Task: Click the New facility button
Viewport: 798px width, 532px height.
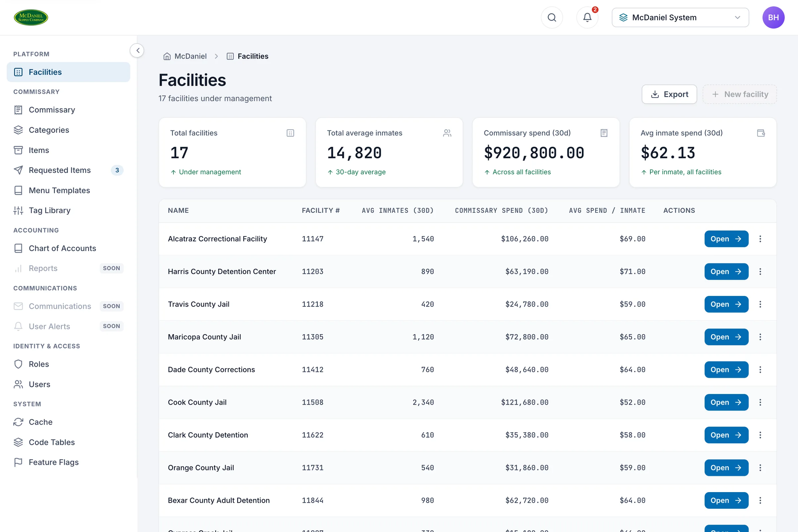Action: point(739,94)
